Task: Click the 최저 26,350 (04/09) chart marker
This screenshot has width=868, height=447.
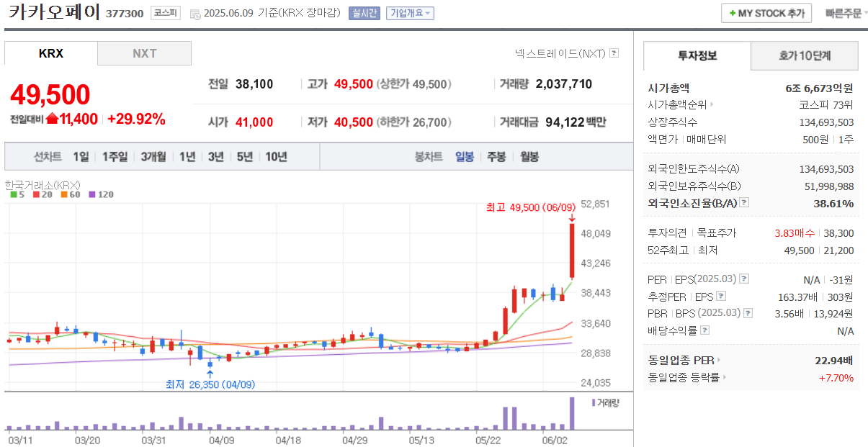Action: (x=210, y=384)
